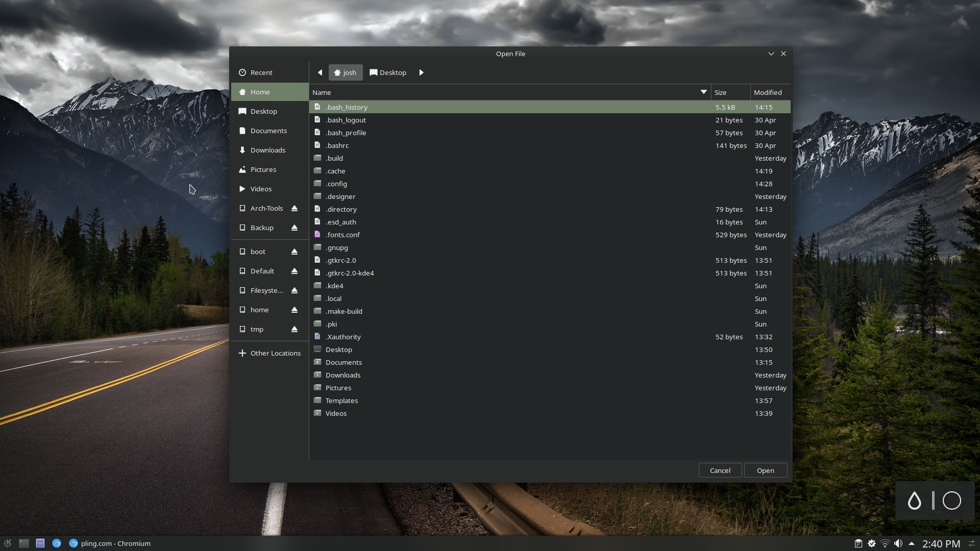Open the terminal launcher in the taskbar
Viewport: 980px width, 551px height.
24,543
